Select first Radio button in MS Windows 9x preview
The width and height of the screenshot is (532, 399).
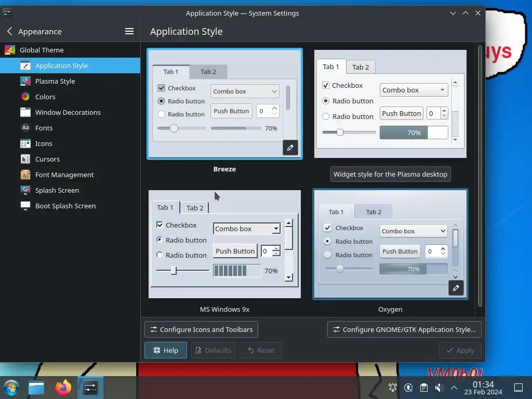159,240
